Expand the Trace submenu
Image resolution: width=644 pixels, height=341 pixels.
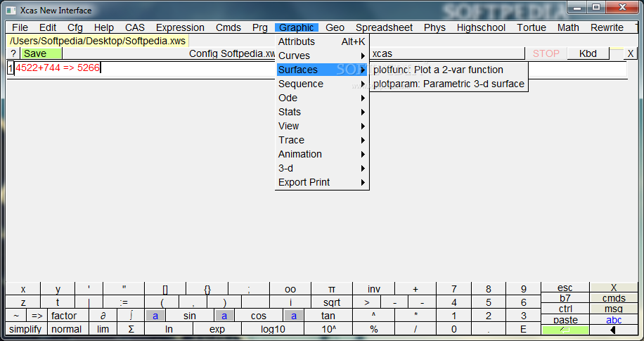pyautogui.click(x=321, y=140)
